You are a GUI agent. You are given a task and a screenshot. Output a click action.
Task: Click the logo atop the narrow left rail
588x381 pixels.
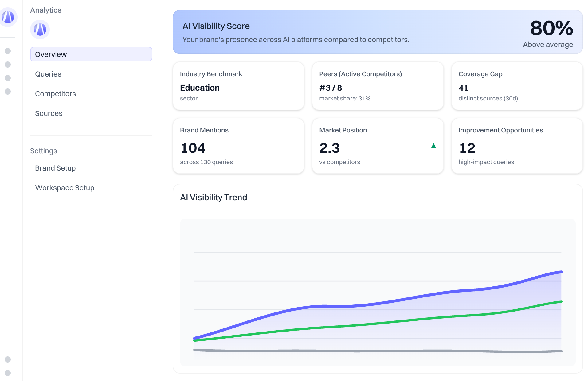8,17
